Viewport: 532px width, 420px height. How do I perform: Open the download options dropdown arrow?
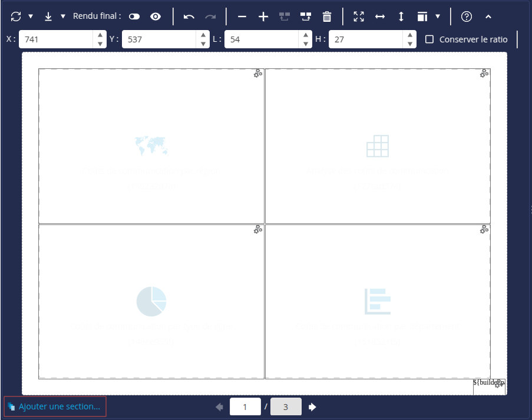[x=62, y=16]
